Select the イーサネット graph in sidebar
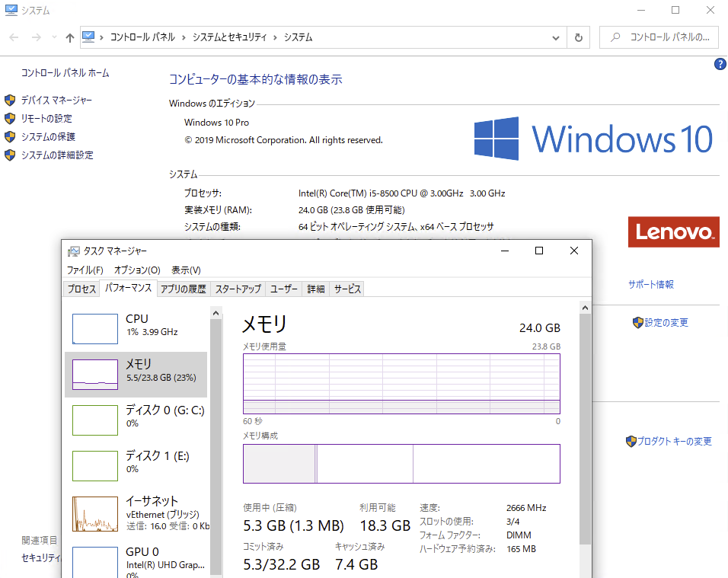This screenshot has height=578, width=728. 95,513
